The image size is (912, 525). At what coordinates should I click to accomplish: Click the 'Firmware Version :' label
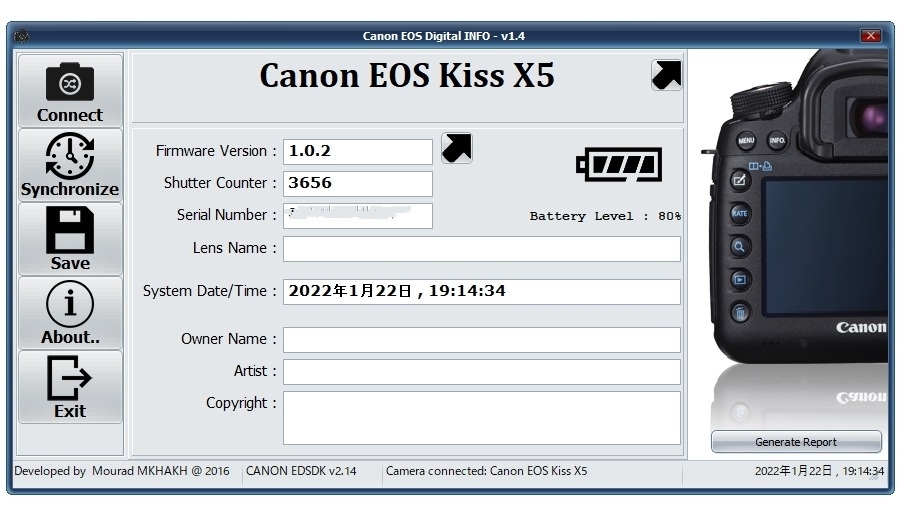pos(216,151)
